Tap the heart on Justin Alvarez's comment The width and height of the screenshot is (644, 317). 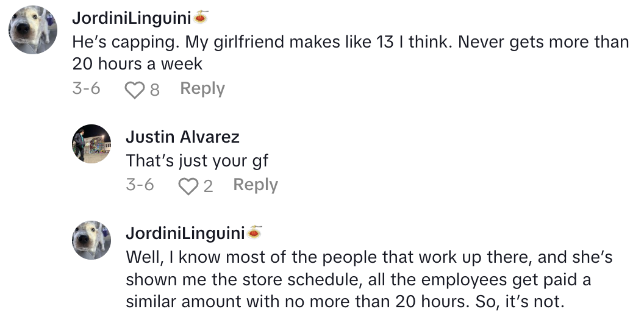point(188,186)
